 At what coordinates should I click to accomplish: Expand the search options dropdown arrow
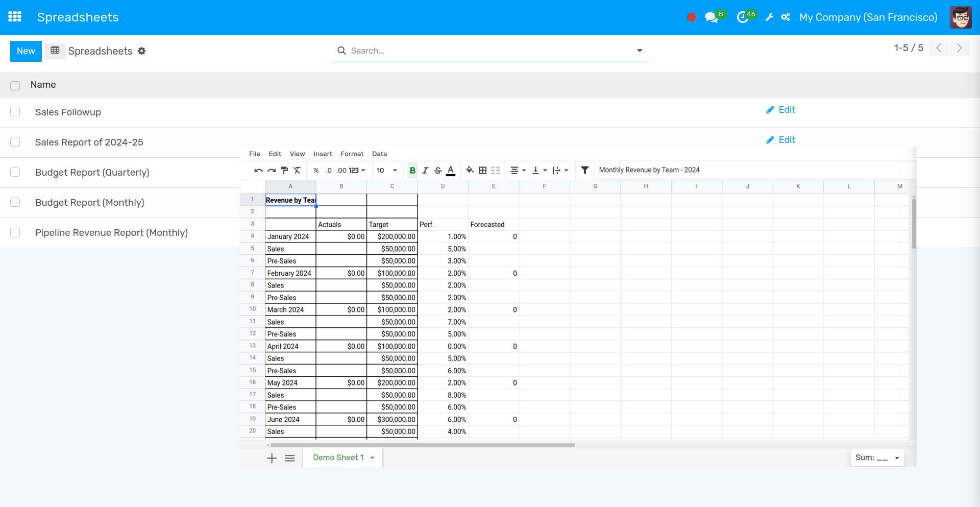tap(640, 51)
